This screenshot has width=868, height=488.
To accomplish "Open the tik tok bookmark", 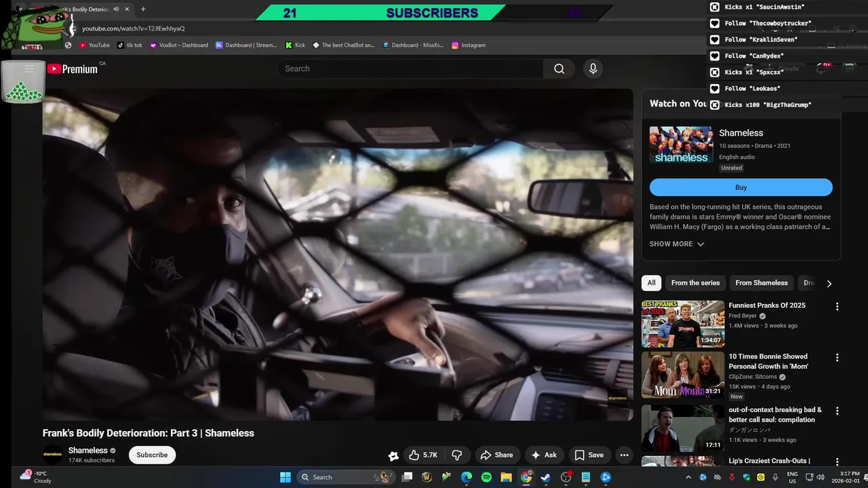I will tap(130, 45).
